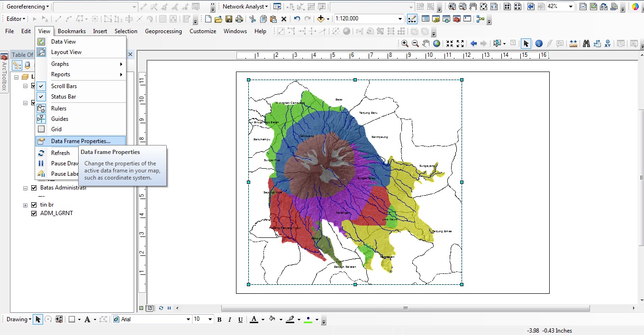
Task: Open the Geoprocessing menu
Action: [x=163, y=31]
